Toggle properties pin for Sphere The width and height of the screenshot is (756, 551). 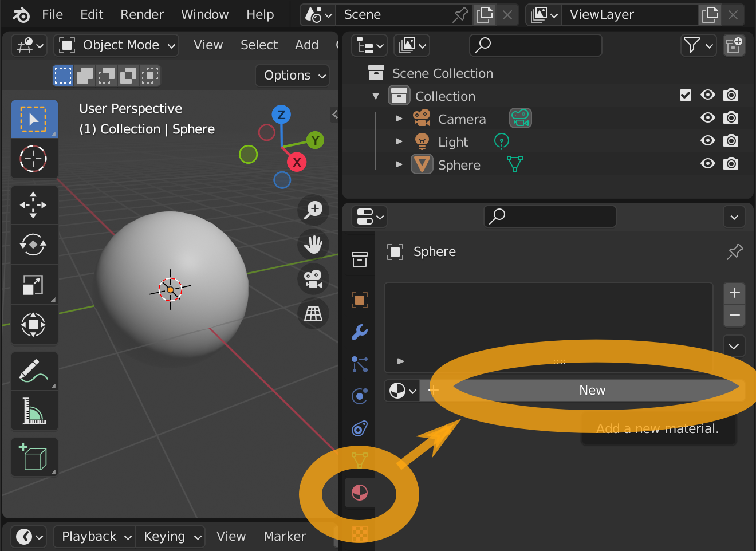734,251
